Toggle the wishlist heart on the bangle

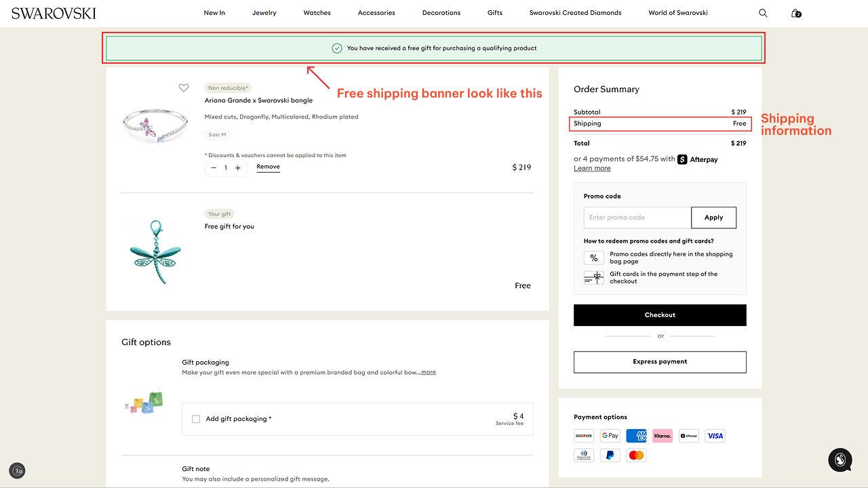[184, 87]
